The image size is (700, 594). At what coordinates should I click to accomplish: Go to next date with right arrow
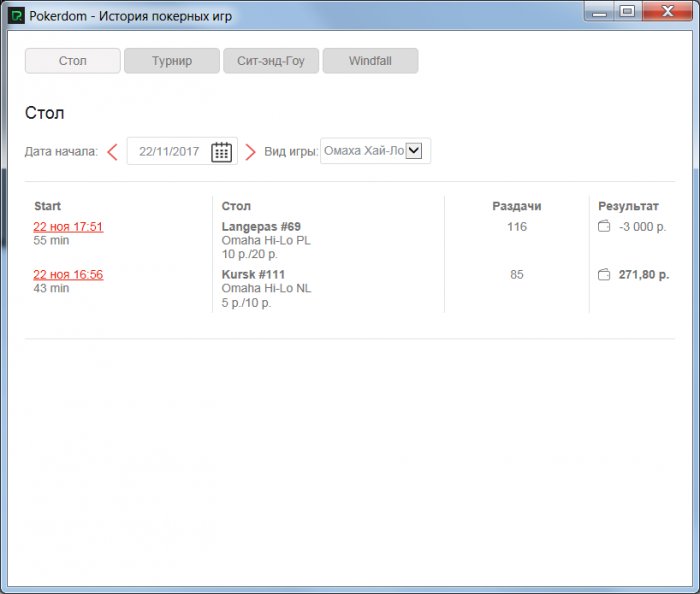pyautogui.click(x=250, y=152)
